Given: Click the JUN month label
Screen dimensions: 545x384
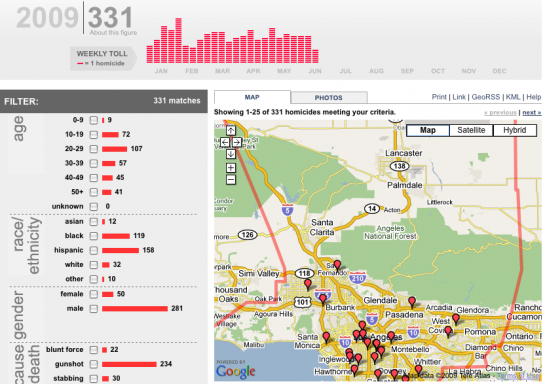Looking at the screenshot, I should click(x=315, y=71).
